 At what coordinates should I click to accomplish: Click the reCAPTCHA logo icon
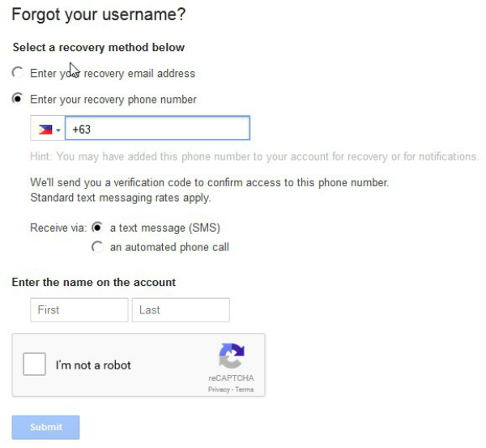point(232,356)
